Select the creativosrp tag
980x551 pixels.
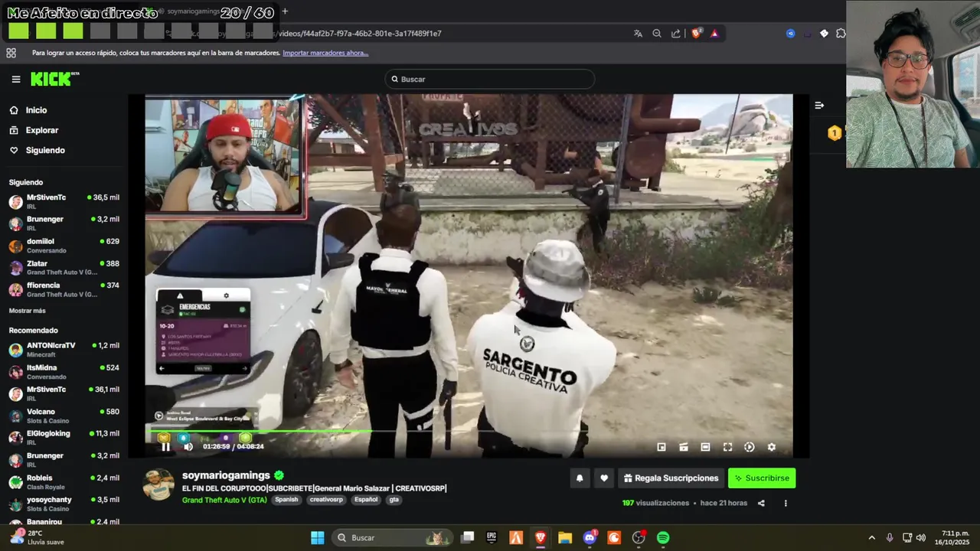pos(326,500)
